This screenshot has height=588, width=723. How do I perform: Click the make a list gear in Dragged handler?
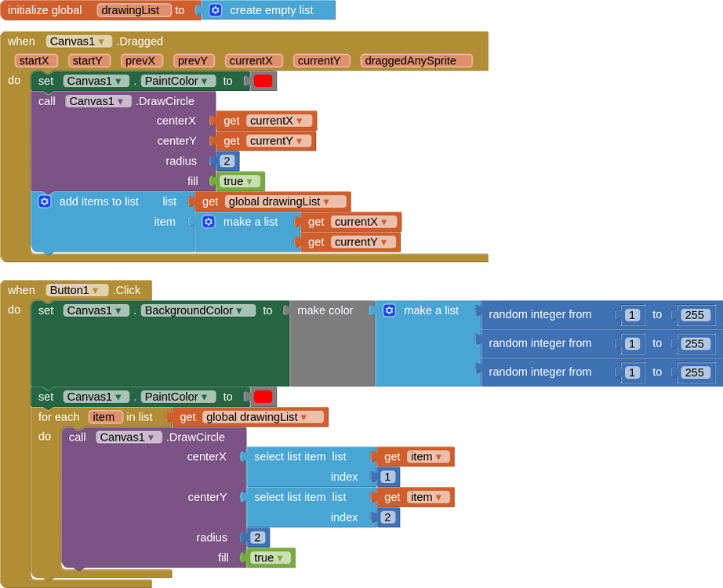(209, 222)
